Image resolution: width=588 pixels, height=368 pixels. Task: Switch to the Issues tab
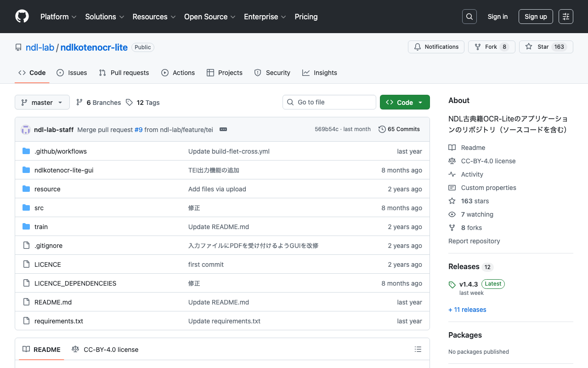[72, 73]
